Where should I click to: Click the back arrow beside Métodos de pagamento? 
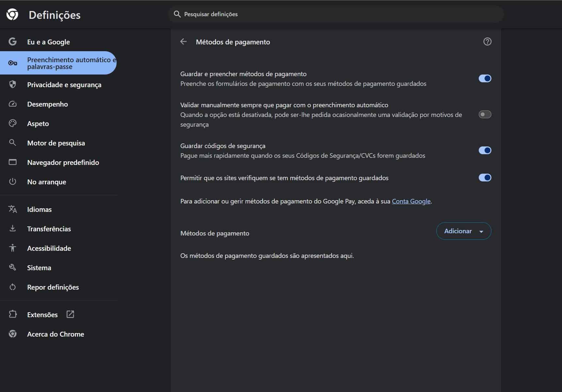coord(184,41)
